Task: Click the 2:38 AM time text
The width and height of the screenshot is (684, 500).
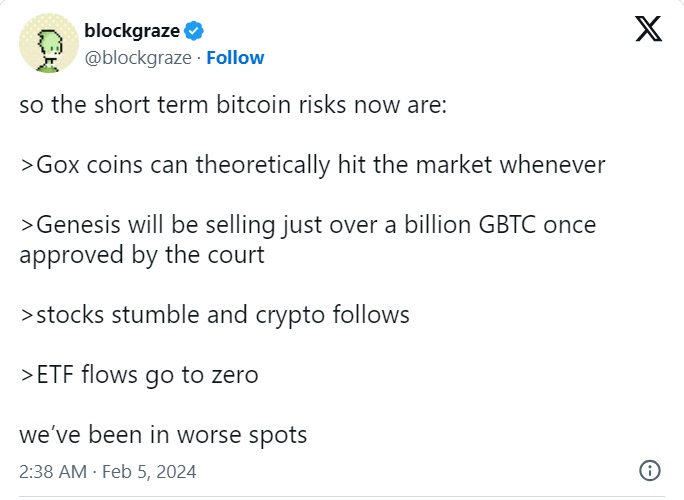Action: 53,472
